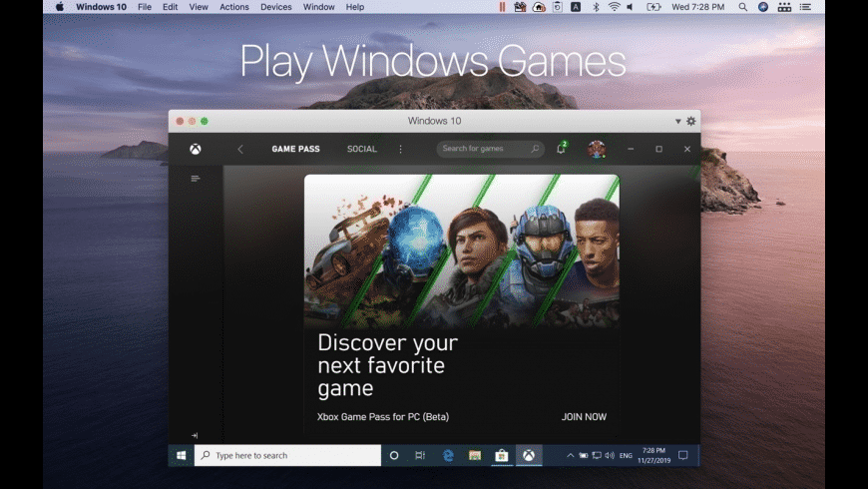Click the ENG language indicator
868x489 pixels.
(627, 455)
